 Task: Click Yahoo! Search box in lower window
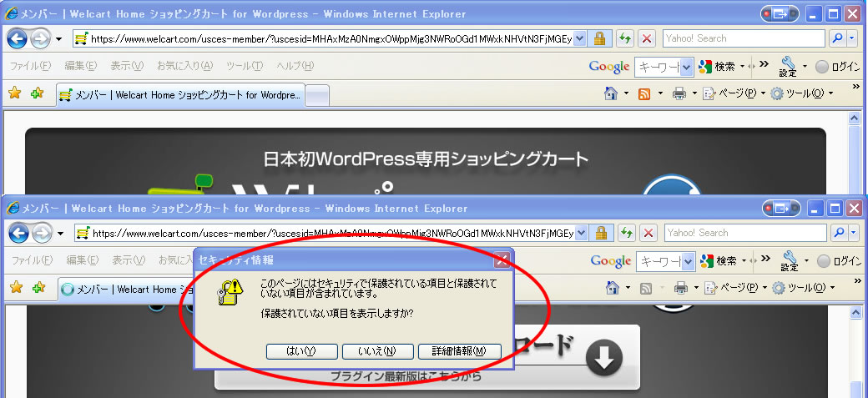point(745,233)
